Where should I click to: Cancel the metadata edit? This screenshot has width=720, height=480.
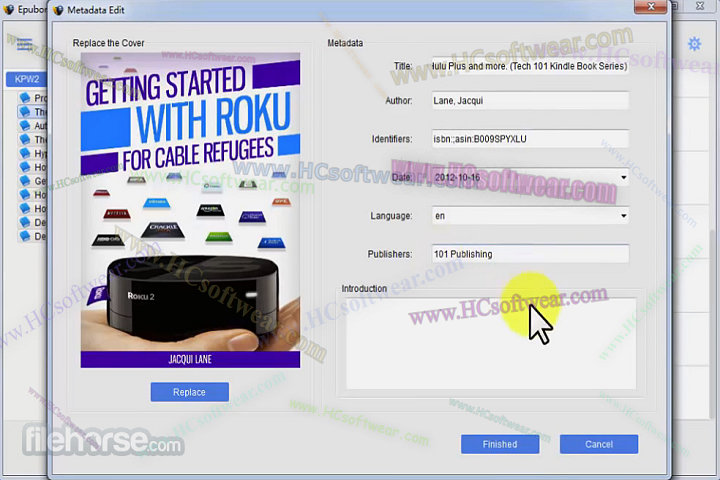pyautogui.click(x=598, y=444)
